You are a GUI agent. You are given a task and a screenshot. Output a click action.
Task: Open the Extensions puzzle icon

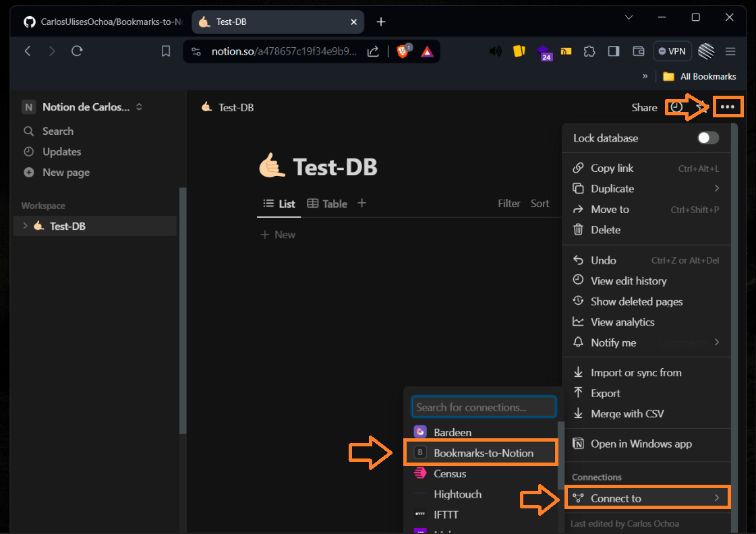(589, 51)
